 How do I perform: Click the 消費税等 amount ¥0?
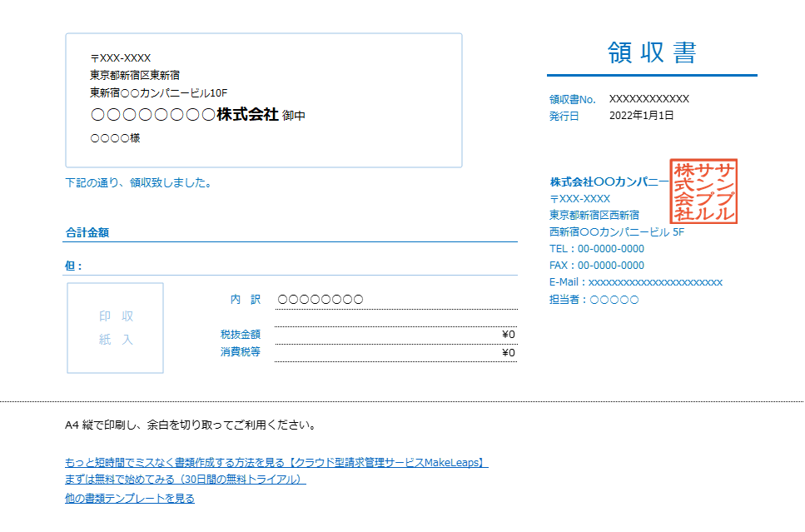coord(509,353)
